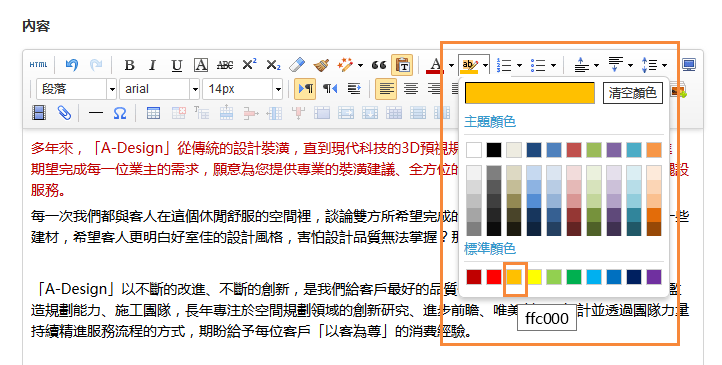Toggle underline formatting

(177, 65)
